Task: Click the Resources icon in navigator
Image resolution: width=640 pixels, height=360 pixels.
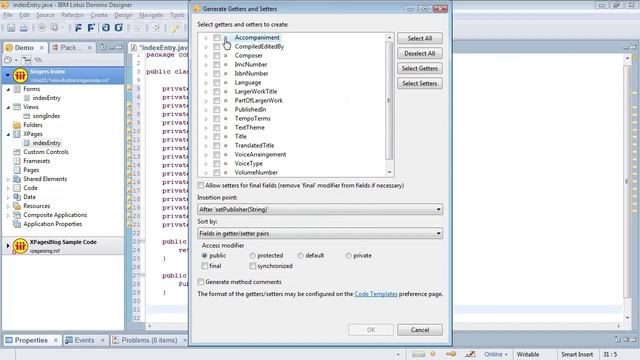Action: (x=17, y=206)
